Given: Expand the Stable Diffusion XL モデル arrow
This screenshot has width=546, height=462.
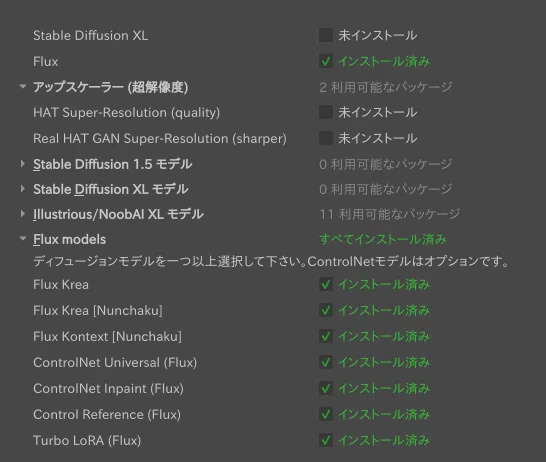Looking at the screenshot, I should click(x=23, y=189).
